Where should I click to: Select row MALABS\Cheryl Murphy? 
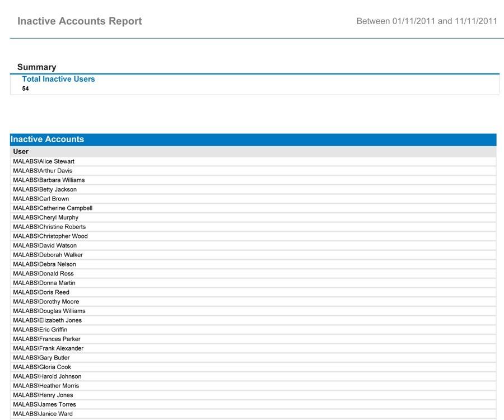click(253, 217)
